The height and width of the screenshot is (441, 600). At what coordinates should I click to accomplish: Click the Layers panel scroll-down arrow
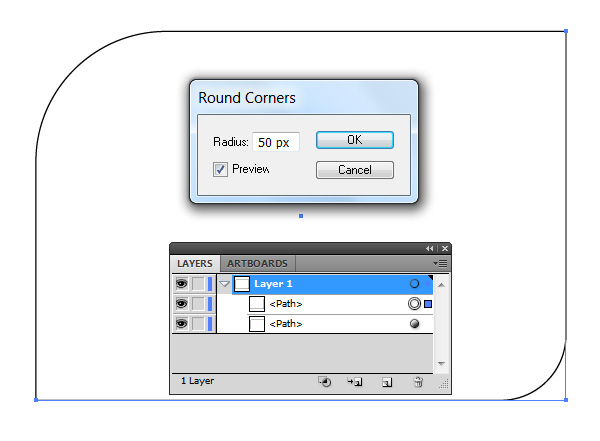pos(441,363)
